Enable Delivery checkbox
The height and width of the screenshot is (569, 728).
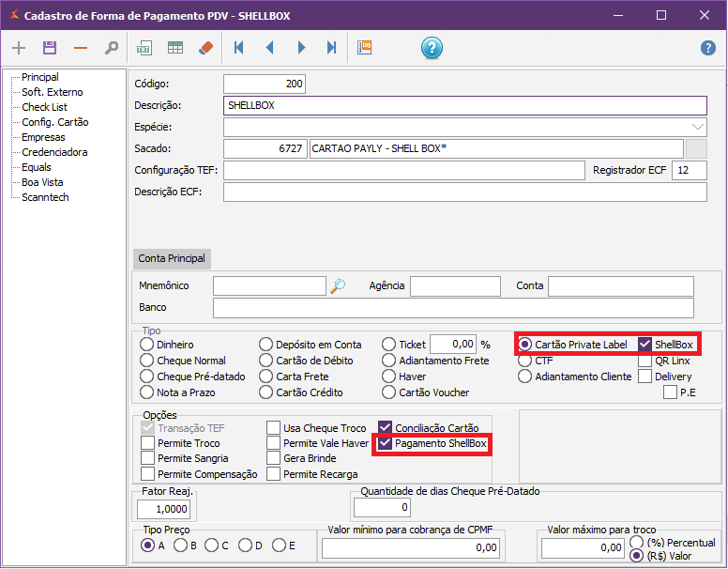pos(645,377)
